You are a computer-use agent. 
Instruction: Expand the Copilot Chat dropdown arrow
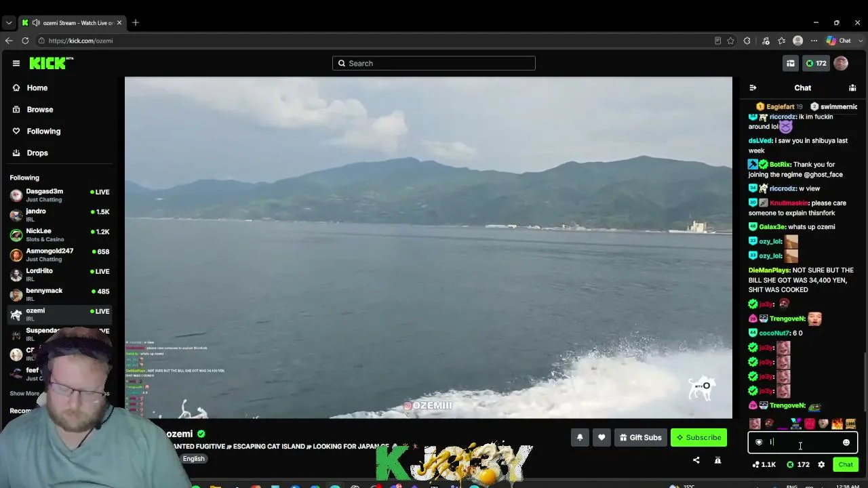tap(859, 41)
